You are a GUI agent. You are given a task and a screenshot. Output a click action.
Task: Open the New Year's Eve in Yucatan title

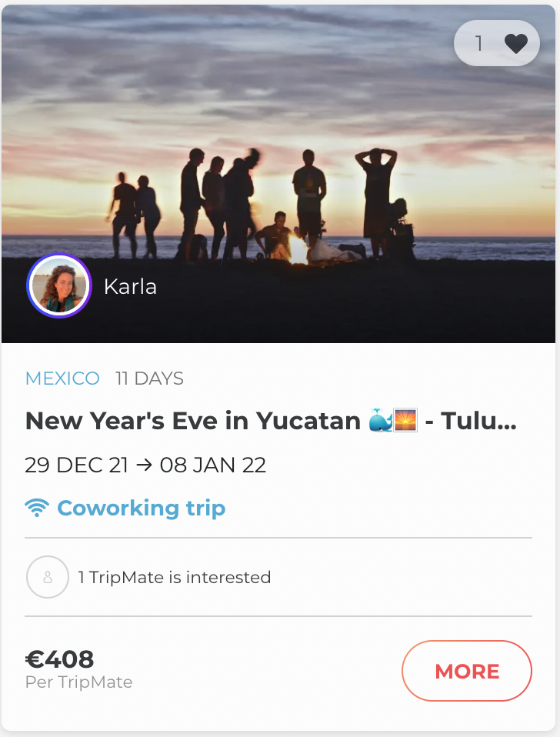(x=192, y=421)
